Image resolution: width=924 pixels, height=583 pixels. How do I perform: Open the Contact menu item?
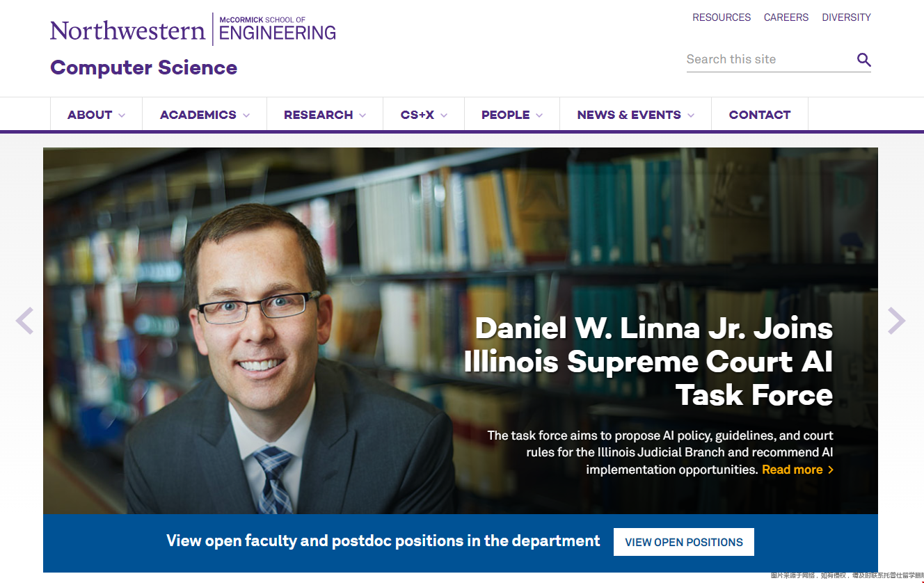(x=760, y=115)
